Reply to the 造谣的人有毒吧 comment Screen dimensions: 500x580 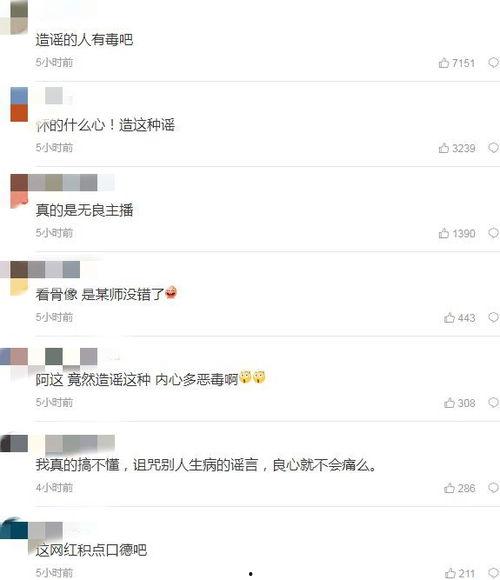(493, 63)
